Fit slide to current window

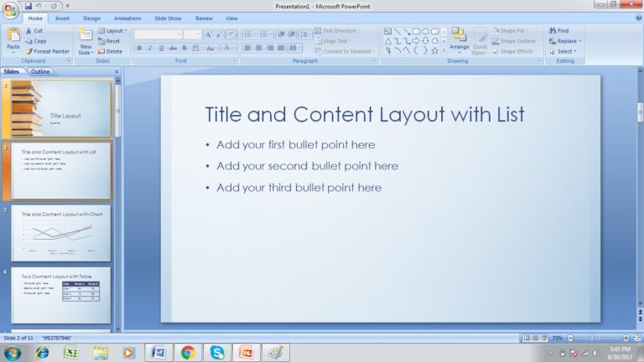point(637,339)
